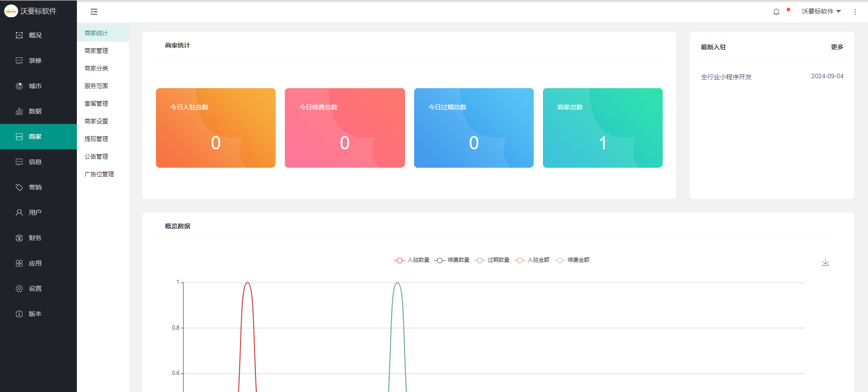
Task: Expand the 沃要标软件 account dropdown
Action: pyautogui.click(x=821, y=12)
